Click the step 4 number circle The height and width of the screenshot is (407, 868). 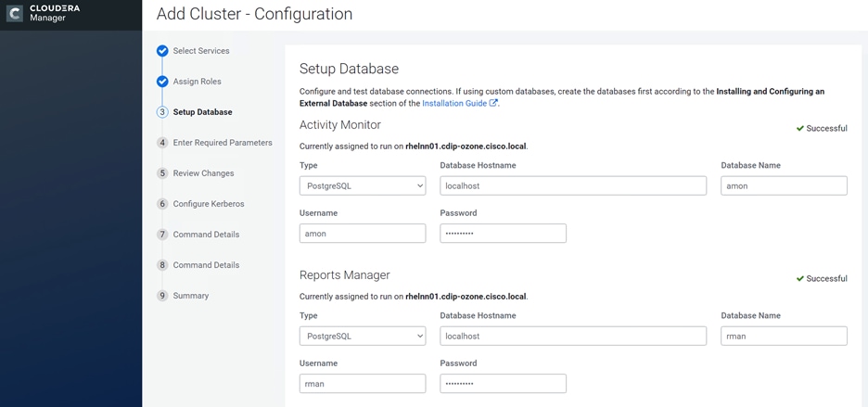click(162, 143)
